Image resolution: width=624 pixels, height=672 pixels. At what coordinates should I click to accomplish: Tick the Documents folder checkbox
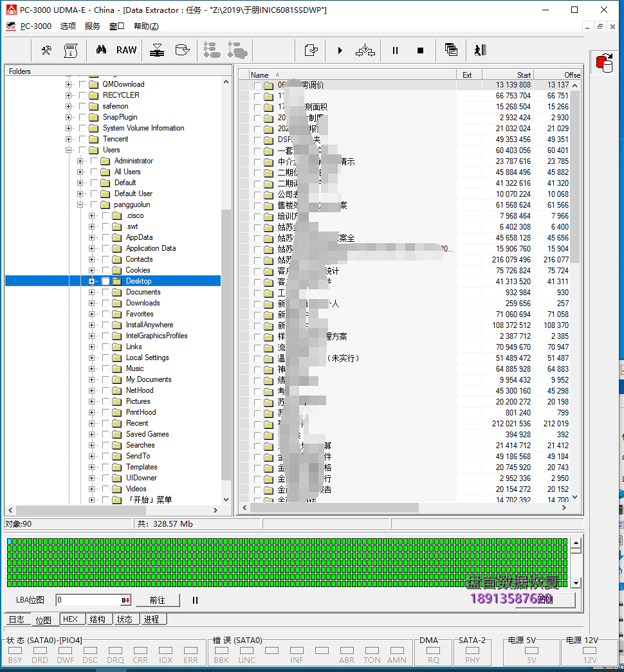106,293
